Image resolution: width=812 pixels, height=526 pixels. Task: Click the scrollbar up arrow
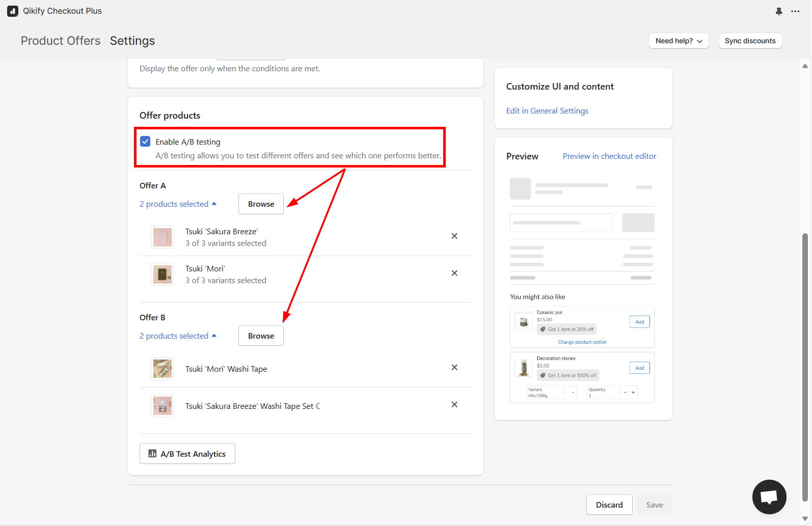coord(805,66)
